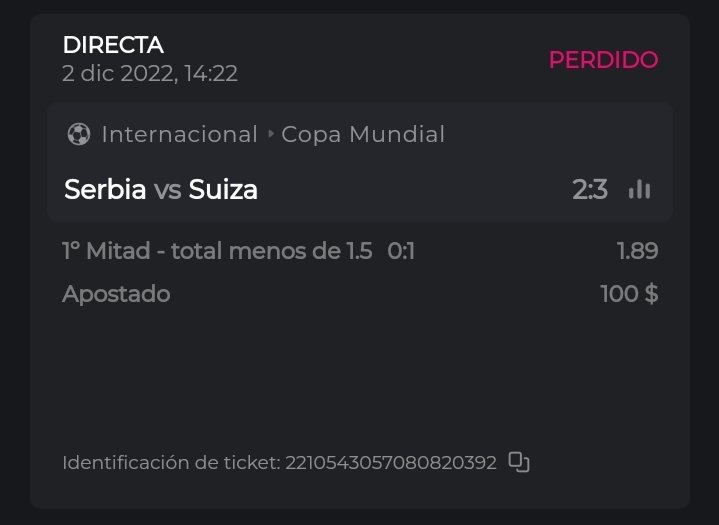
Task: Select the Suiza team name
Action: pos(223,189)
